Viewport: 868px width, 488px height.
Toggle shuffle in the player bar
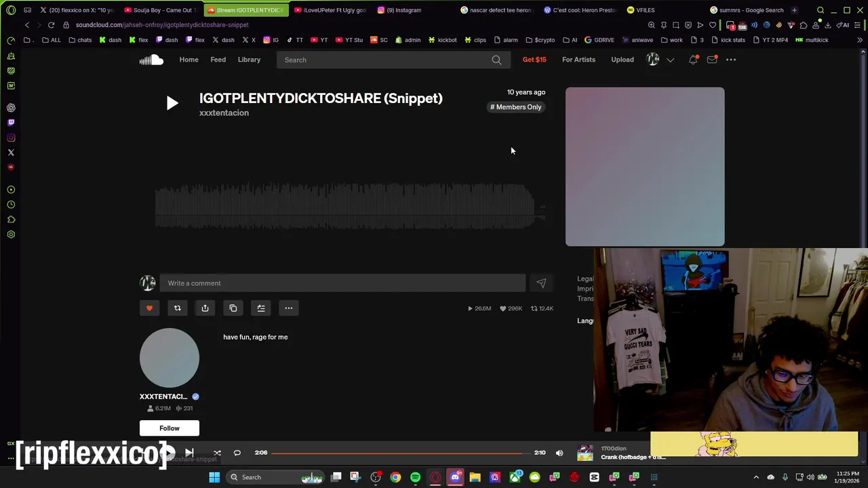click(x=217, y=453)
